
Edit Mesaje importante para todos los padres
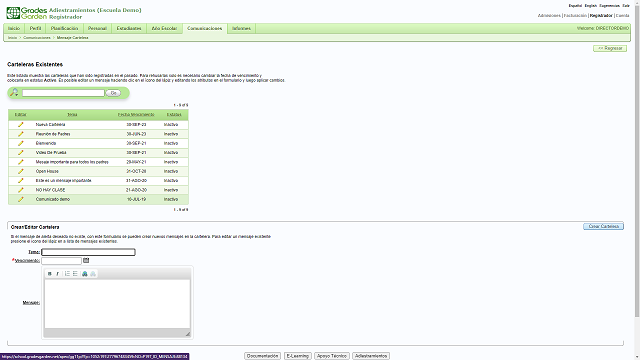tap(20, 162)
